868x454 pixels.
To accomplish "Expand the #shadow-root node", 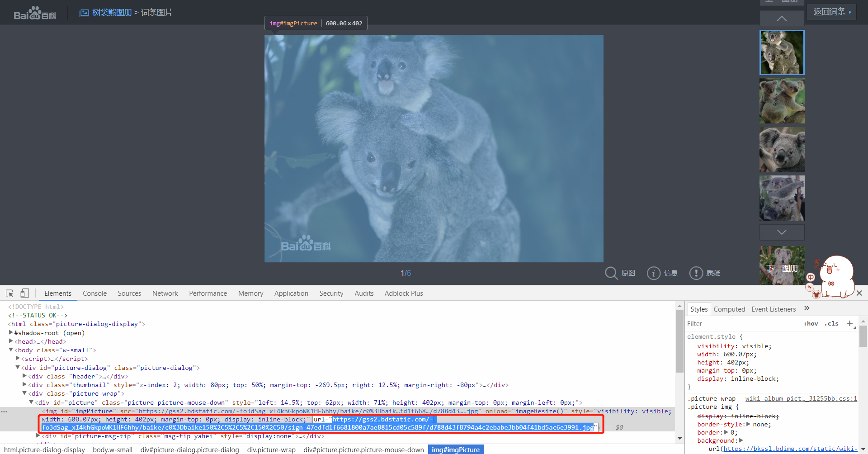I will pyautogui.click(x=11, y=332).
